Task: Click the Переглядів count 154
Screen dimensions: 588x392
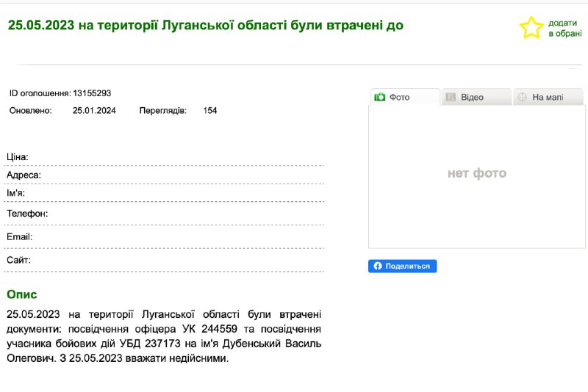Action: [x=210, y=110]
